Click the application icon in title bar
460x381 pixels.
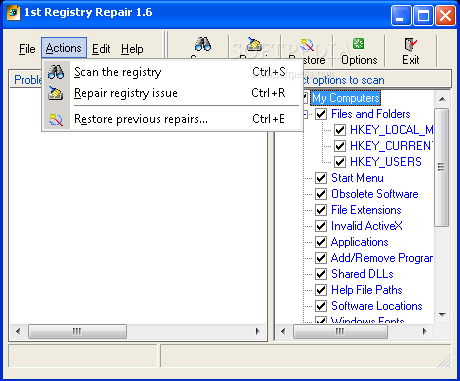(x=13, y=13)
